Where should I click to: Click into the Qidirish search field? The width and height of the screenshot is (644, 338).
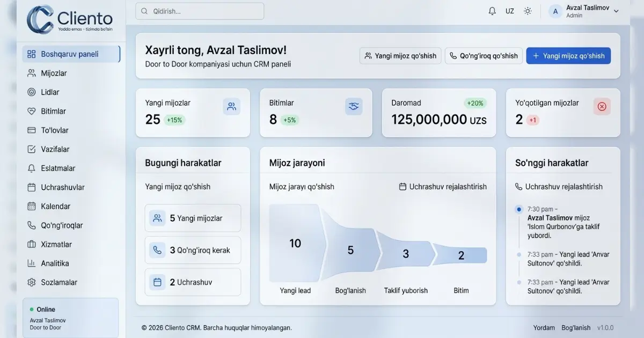click(200, 11)
